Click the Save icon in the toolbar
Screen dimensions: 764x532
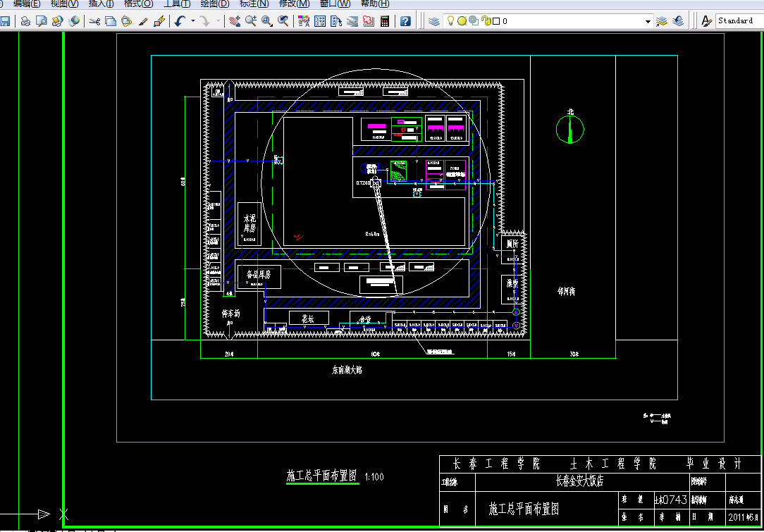coord(5,21)
